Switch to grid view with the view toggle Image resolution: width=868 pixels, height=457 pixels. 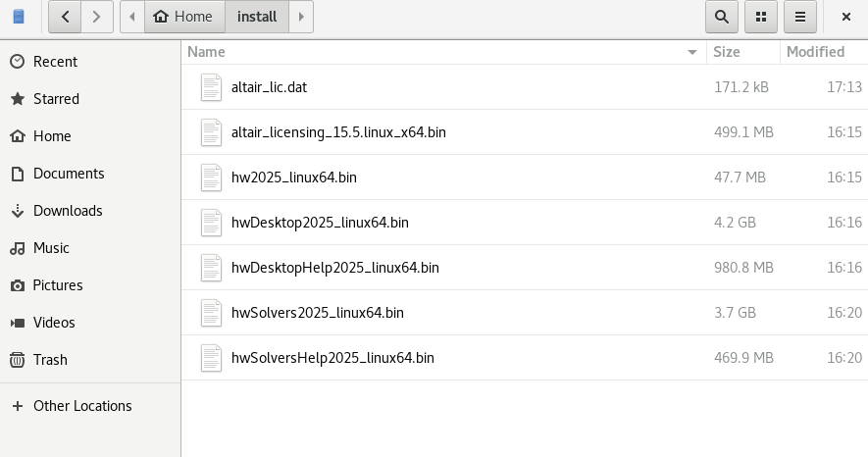[761, 17]
